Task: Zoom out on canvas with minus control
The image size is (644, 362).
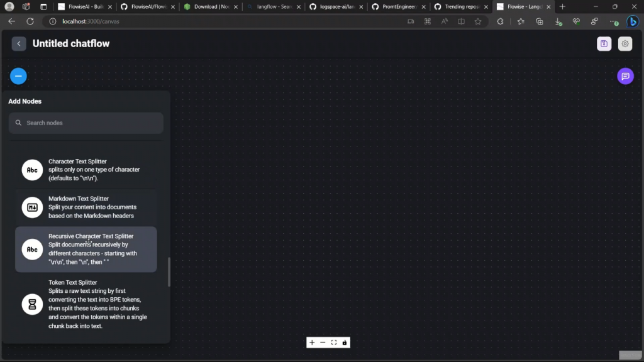Action: click(323, 343)
